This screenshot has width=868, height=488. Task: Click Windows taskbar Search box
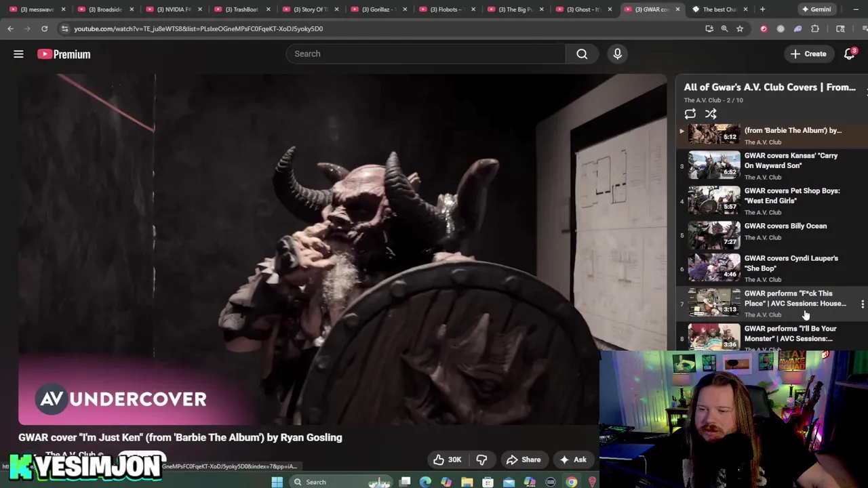[341, 482]
